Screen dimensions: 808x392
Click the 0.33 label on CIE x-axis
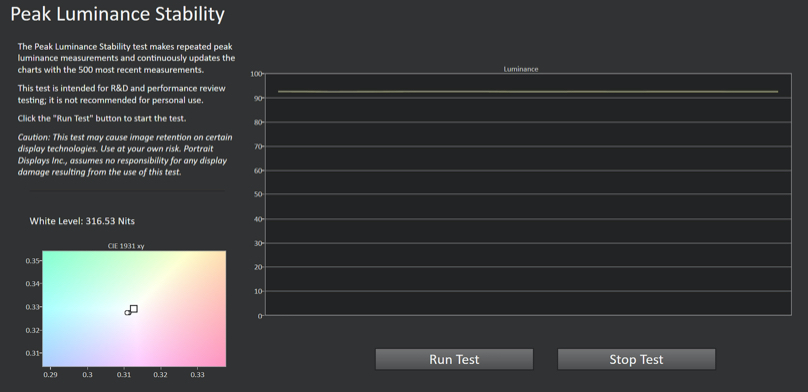pyautogui.click(x=197, y=374)
